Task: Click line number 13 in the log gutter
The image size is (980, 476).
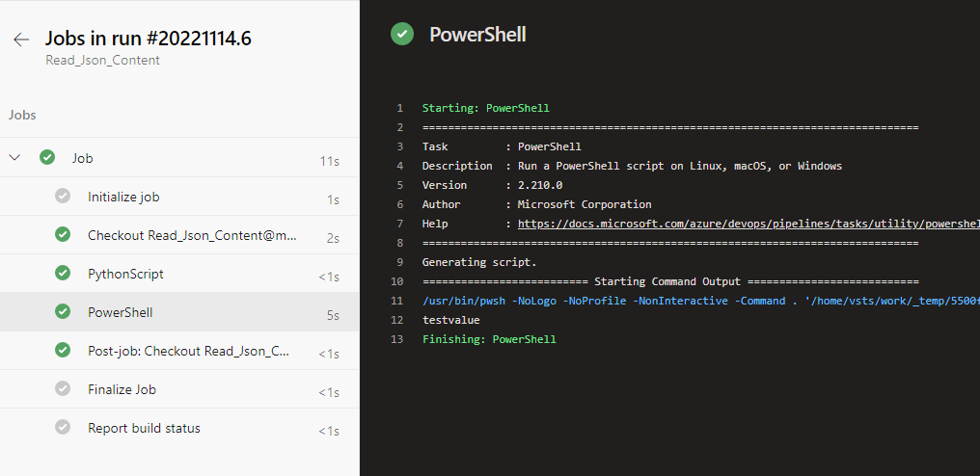Action: click(396, 340)
